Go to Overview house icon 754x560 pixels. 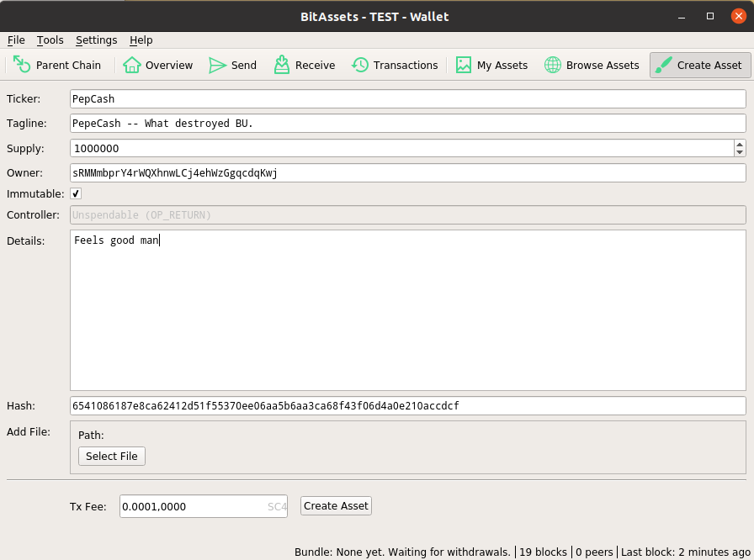point(132,65)
